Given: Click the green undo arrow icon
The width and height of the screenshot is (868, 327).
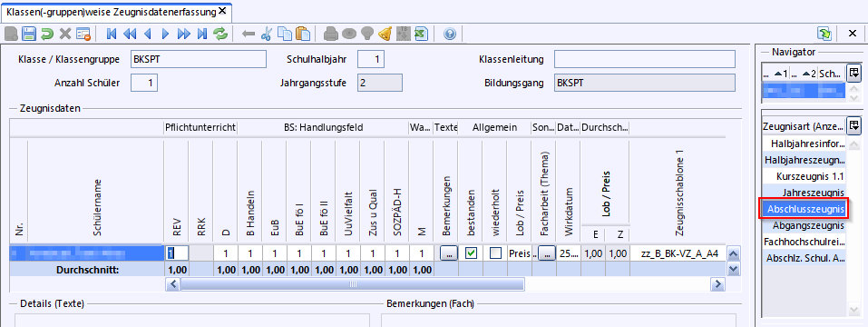Looking at the screenshot, I should pos(47,34).
